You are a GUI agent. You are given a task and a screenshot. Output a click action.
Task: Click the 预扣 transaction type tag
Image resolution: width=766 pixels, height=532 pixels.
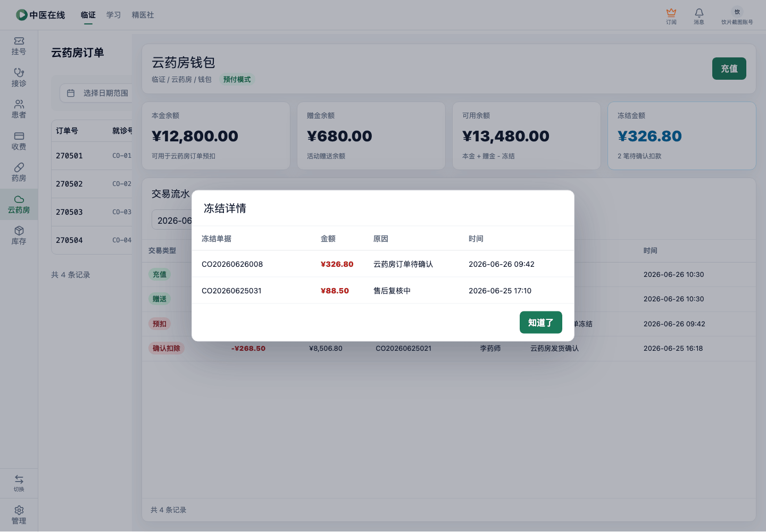tap(160, 324)
